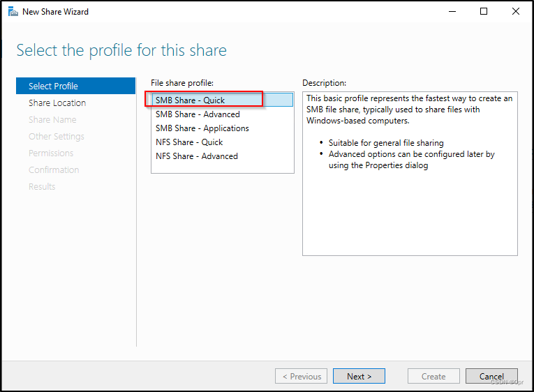This screenshot has height=392, width=534.
Task: Click the Previous button
Action: point(301,376)
